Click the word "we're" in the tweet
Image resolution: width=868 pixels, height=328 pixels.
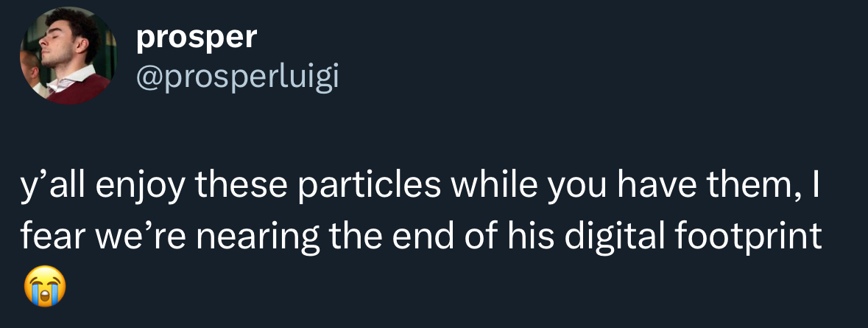pos(140,237)
